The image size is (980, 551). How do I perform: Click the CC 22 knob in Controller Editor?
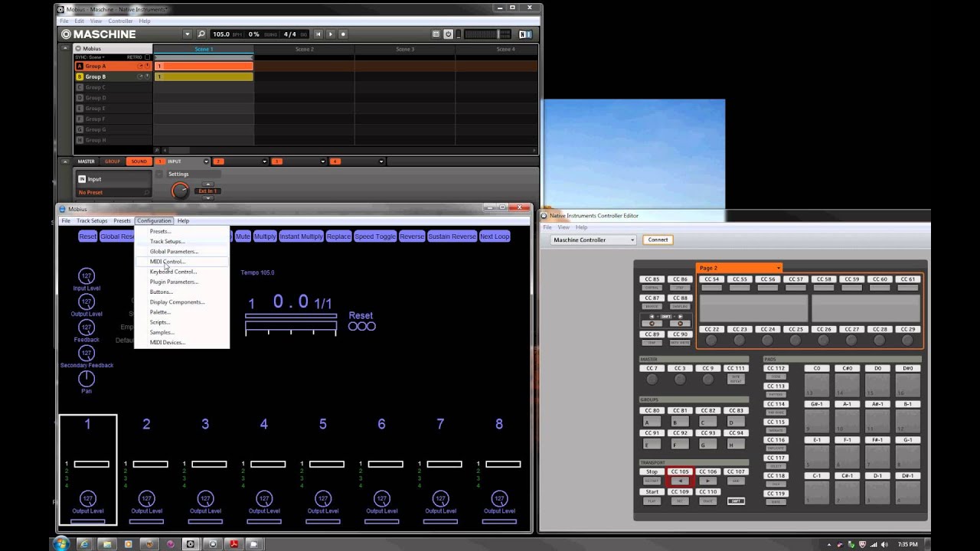[711, 340]
